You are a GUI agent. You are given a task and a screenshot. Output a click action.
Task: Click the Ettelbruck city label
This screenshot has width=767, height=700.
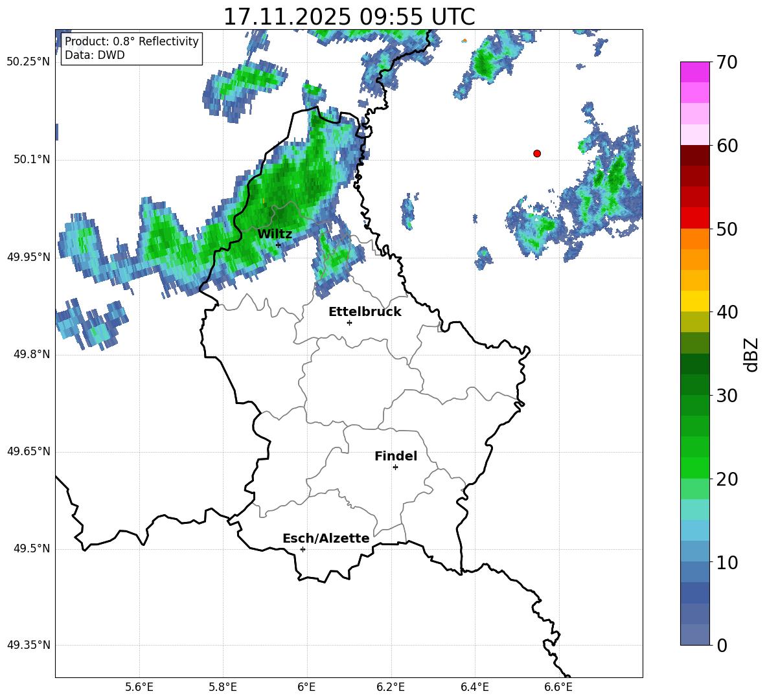coord(365,311)
